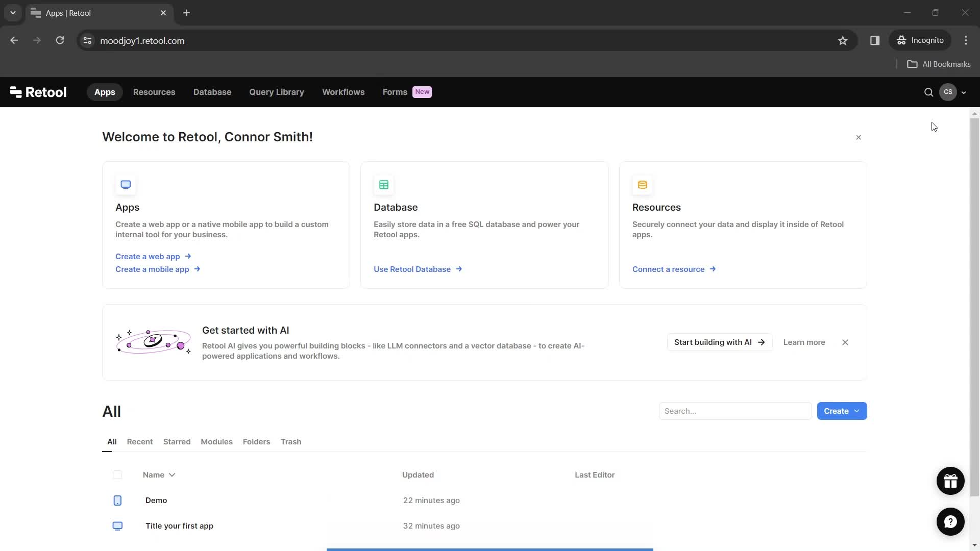Open the All Bookmarks folder

(x=939, y=64)
